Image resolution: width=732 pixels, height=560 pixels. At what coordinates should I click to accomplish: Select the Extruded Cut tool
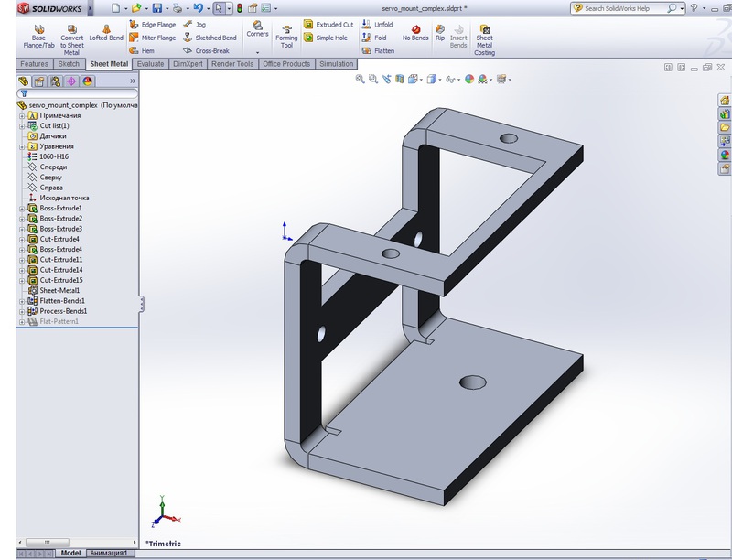coord(328,25)
